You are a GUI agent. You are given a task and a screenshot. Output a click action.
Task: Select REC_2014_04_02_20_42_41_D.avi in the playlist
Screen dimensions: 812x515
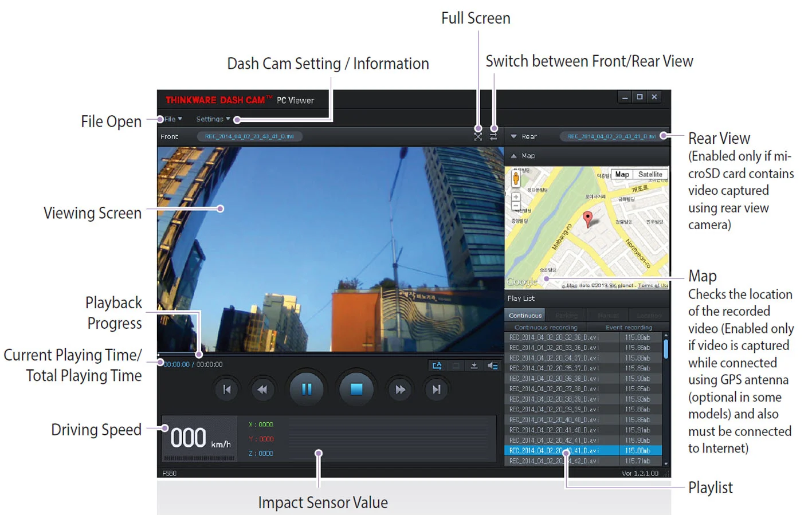coord(583,441)
